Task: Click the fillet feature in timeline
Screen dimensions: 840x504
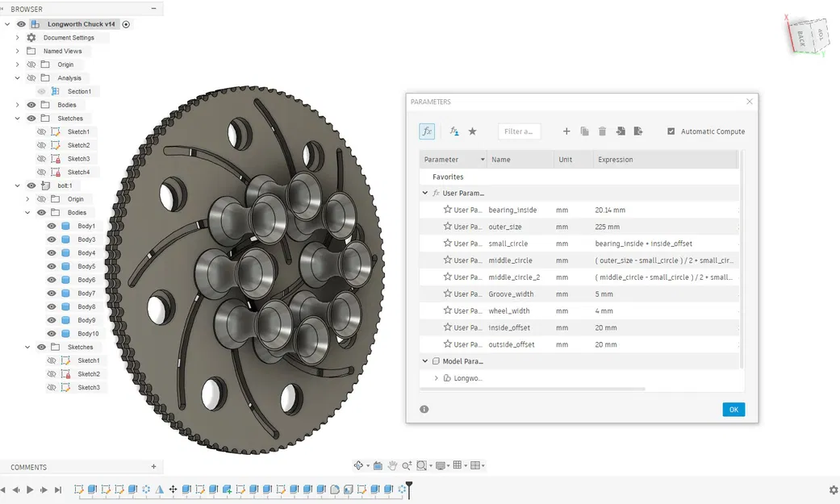Action: coord(335,489)
